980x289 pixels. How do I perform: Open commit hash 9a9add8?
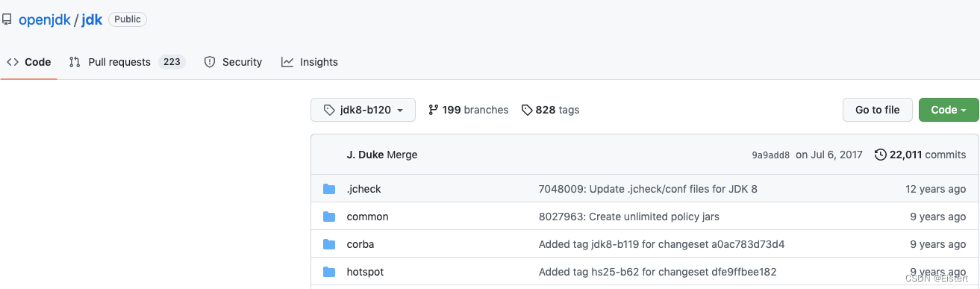[x=770, y=155]
